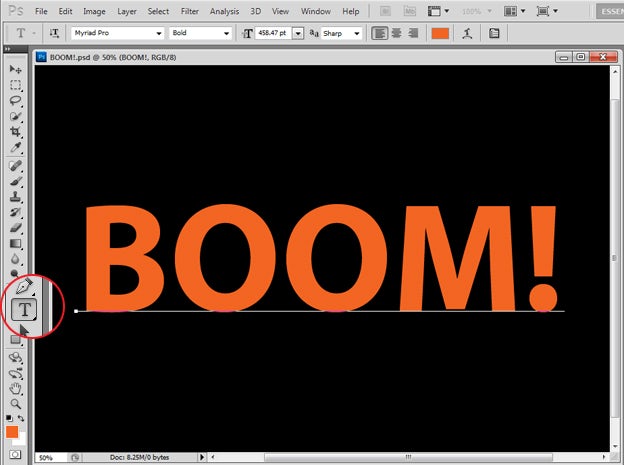Click the Essentials workspace button
The image size is (624, 465).
pyautogui.click(x=609, y=11)
